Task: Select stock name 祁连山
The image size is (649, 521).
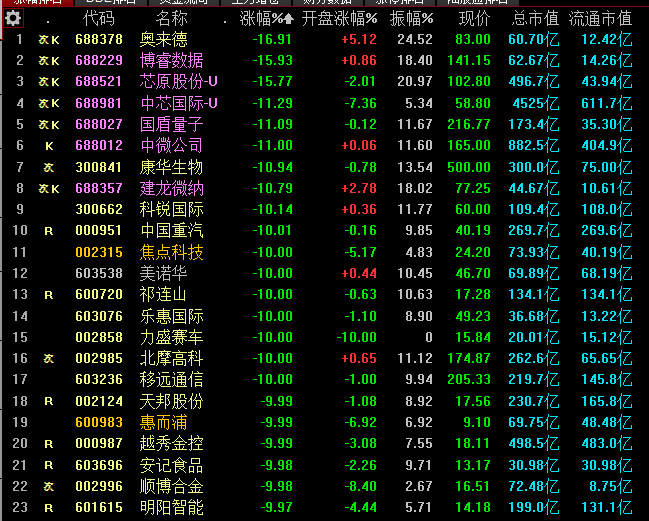Action: 163,294
